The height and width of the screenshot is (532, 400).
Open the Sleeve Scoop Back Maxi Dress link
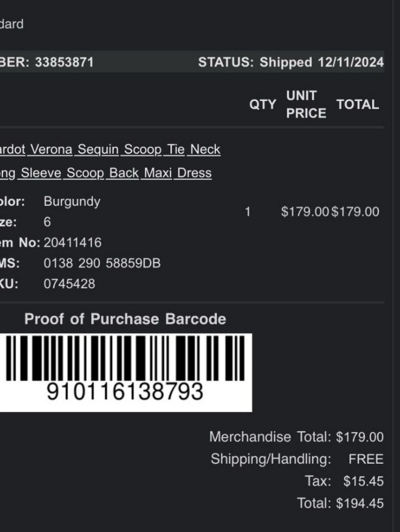point(106,173)
